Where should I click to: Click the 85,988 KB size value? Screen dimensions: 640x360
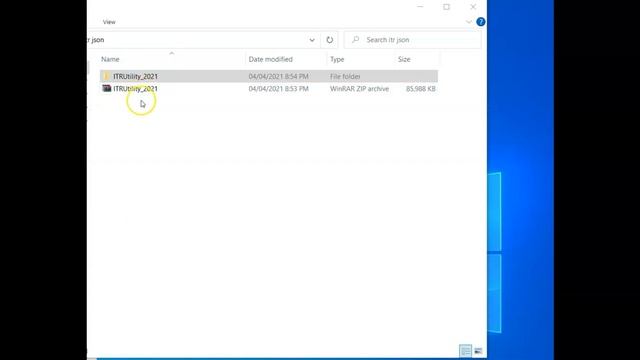(x=421, y=89)
